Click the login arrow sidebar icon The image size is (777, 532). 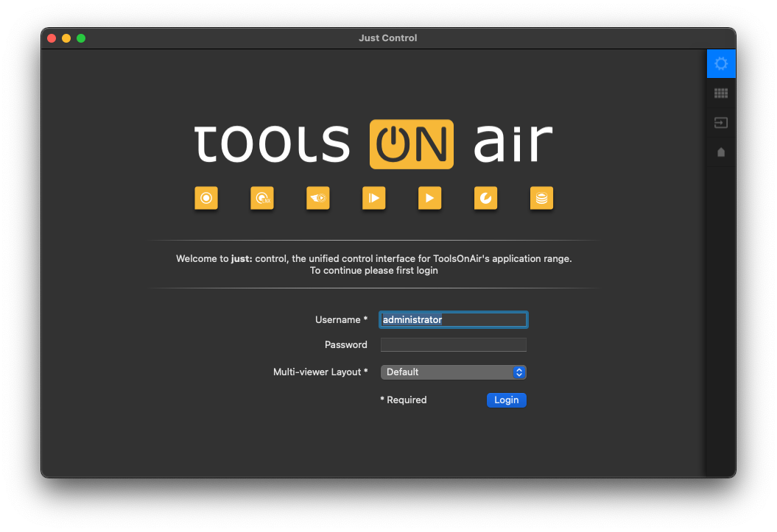click(x=721, y=123)
